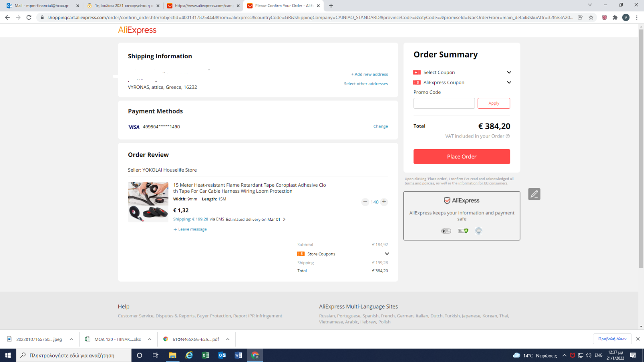
Task: Click Leave message link
Action: [x=190, y=229]
